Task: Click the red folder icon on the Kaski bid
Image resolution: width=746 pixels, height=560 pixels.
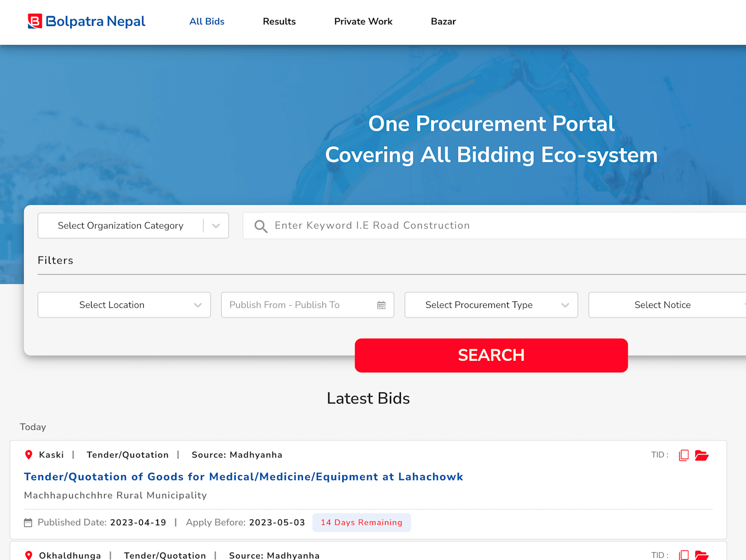Action: coord(701,455)
